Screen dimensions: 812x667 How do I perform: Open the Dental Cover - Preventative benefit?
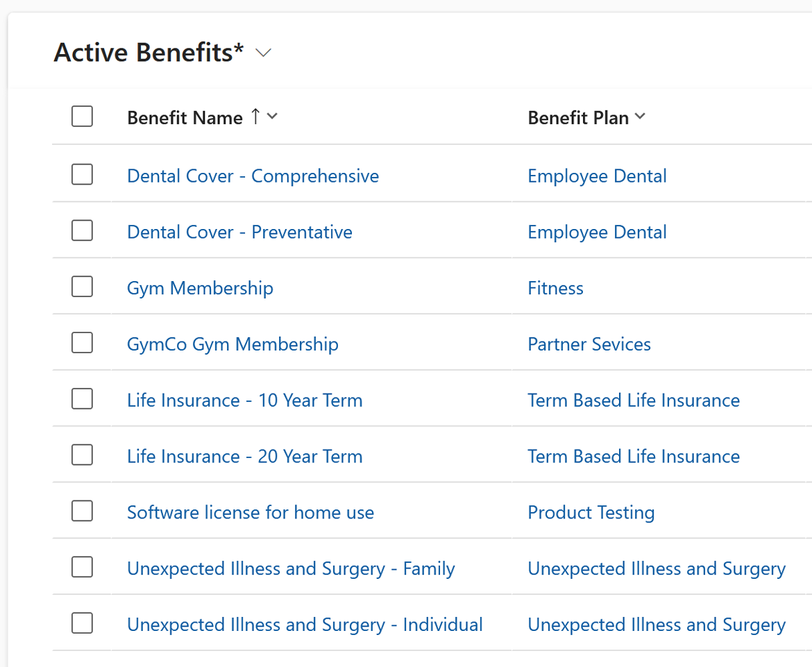(x=239, y=232)
